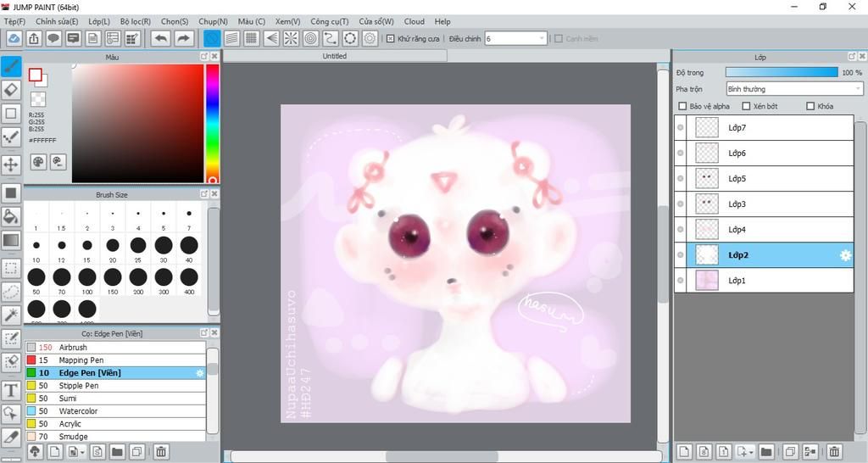The width and height of the screenshot is (868, 463).
Task: Select the Eyedropper tool
Action: click(11, 437)
